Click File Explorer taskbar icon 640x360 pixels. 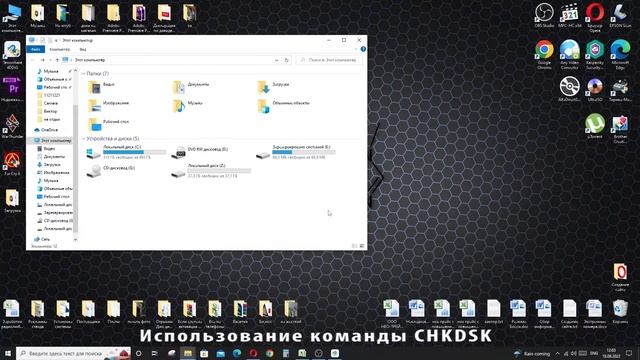click(x=188, y=353)
